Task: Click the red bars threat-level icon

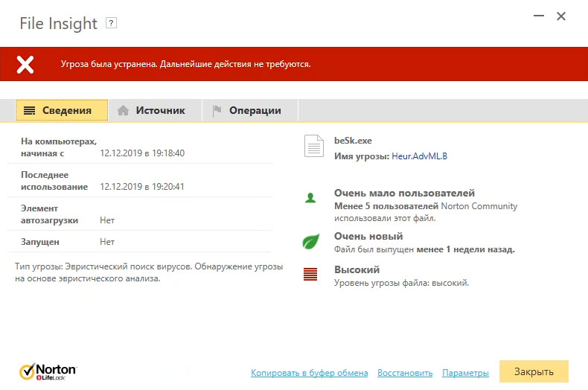Action: pyautogui.click(x=310, y=274)
